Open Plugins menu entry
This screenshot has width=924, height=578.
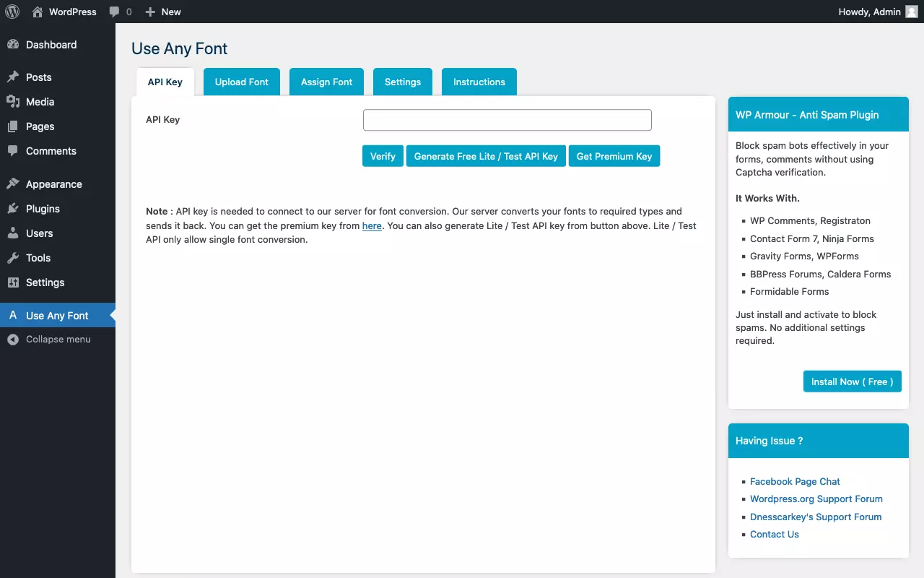[x=58, y=209]
